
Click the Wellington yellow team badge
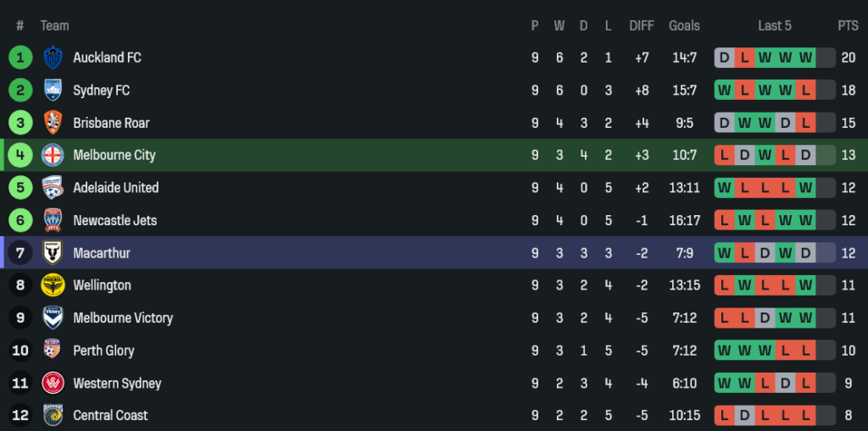[x=53, y=285]
